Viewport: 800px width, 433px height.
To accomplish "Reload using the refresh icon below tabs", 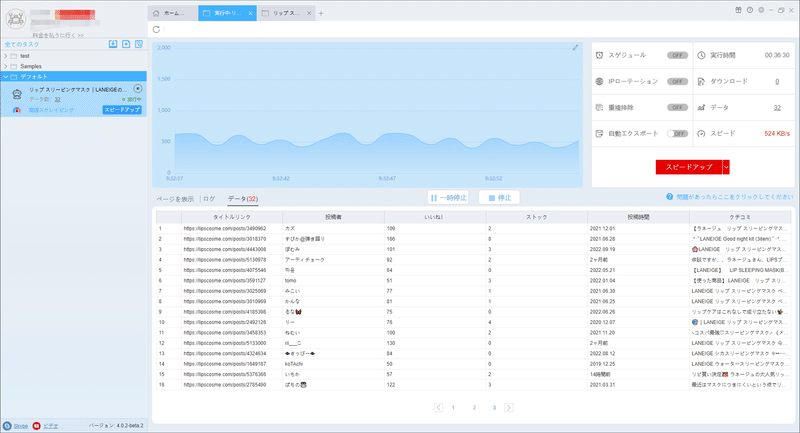I will pos(156,29).
